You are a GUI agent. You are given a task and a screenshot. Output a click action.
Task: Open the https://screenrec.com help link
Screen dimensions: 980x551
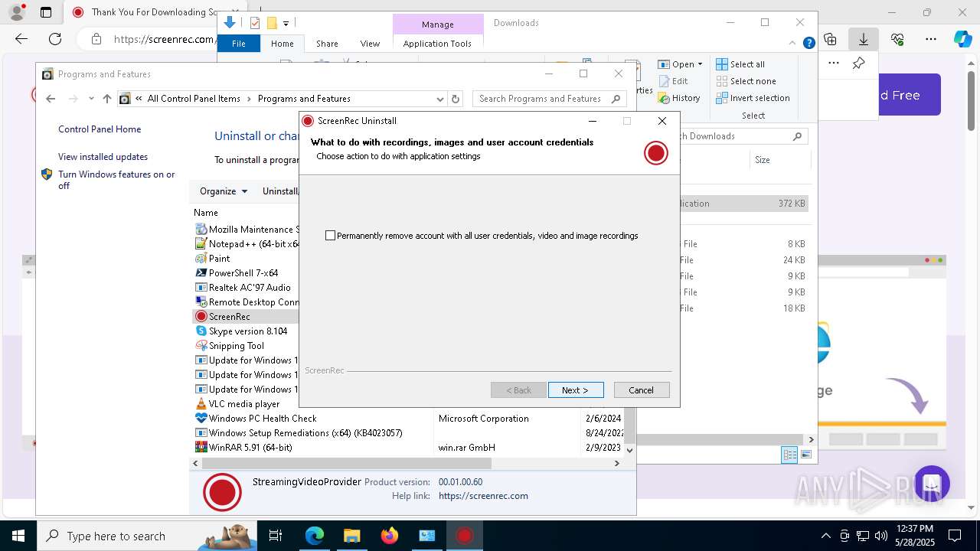[483, 496]
